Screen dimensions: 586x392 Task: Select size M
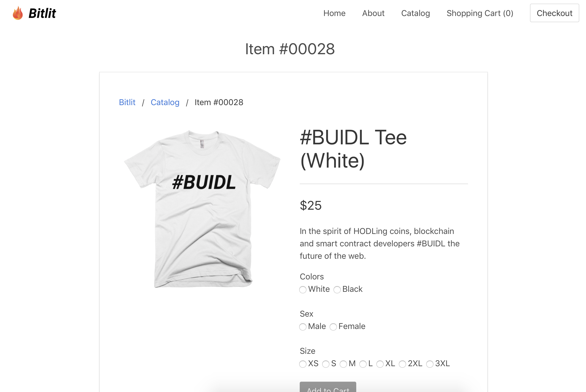pos(343,364)
